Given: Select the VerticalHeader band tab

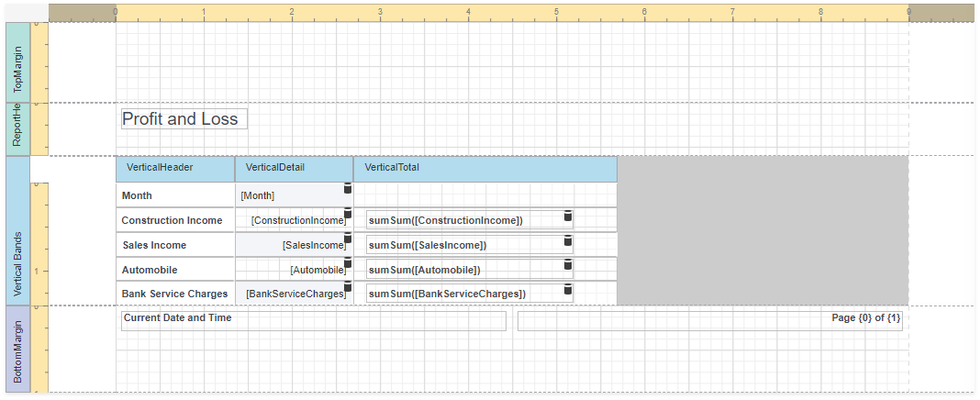Looking at the screenshot, I should [175, 168].
